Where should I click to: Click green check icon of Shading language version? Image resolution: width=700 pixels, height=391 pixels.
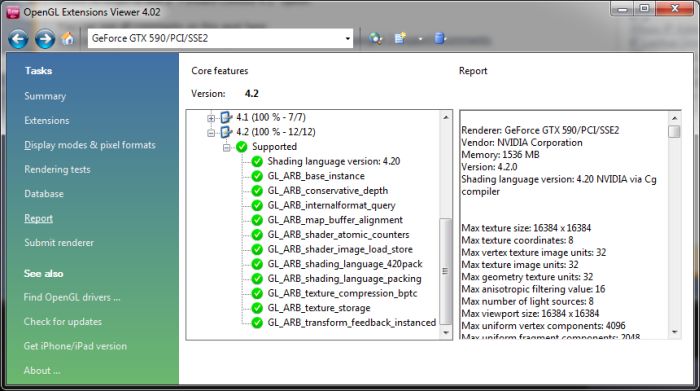coord(257,162)
